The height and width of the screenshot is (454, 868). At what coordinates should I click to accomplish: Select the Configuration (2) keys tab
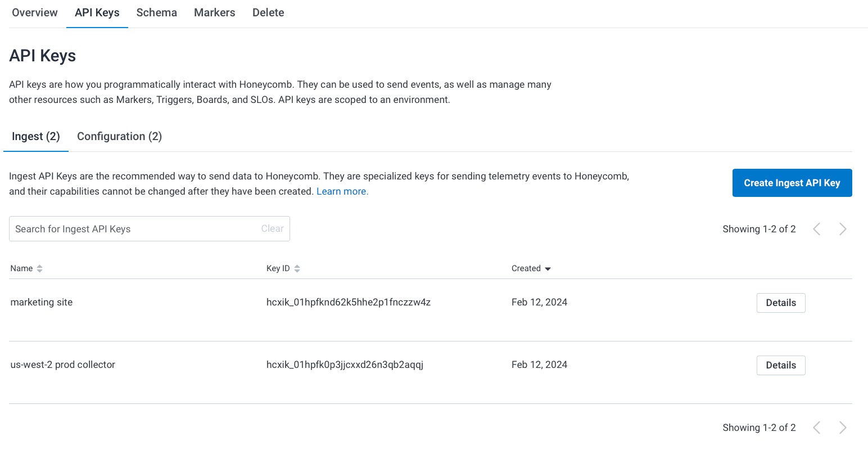pyautogui.click(x=119, y=137)
